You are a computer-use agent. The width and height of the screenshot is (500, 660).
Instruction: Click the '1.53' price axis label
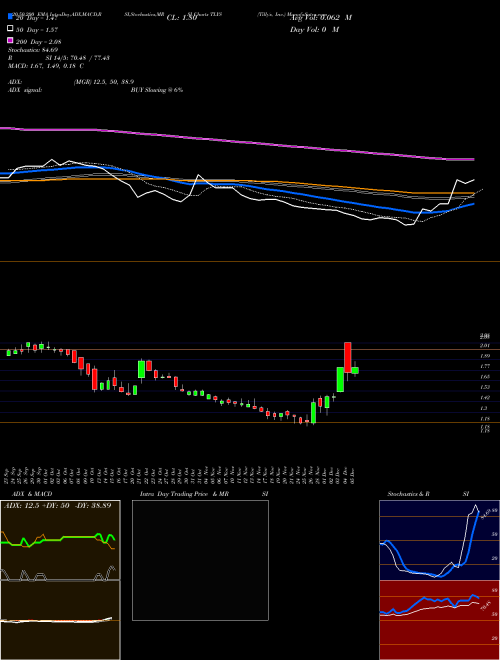[x=485, y=387]
